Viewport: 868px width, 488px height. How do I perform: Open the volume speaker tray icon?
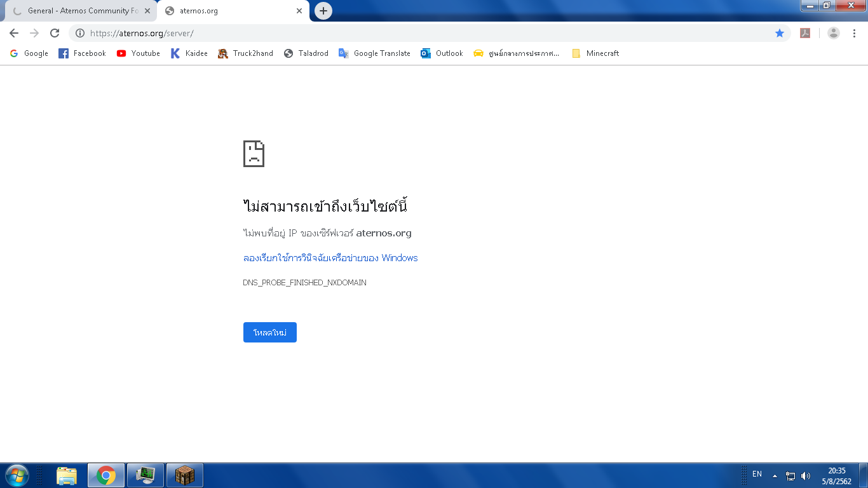[806, 475]
